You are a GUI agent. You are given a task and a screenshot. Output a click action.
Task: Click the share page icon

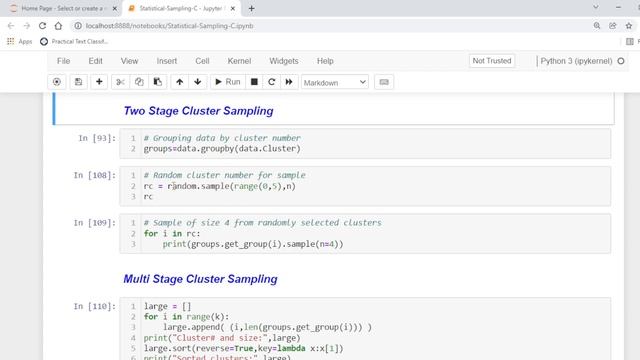pos(613,26)
